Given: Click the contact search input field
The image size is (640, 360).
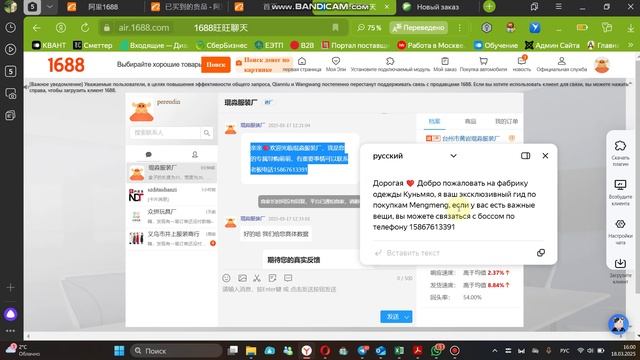Looking at the screenshot, I should coord(165,133).
